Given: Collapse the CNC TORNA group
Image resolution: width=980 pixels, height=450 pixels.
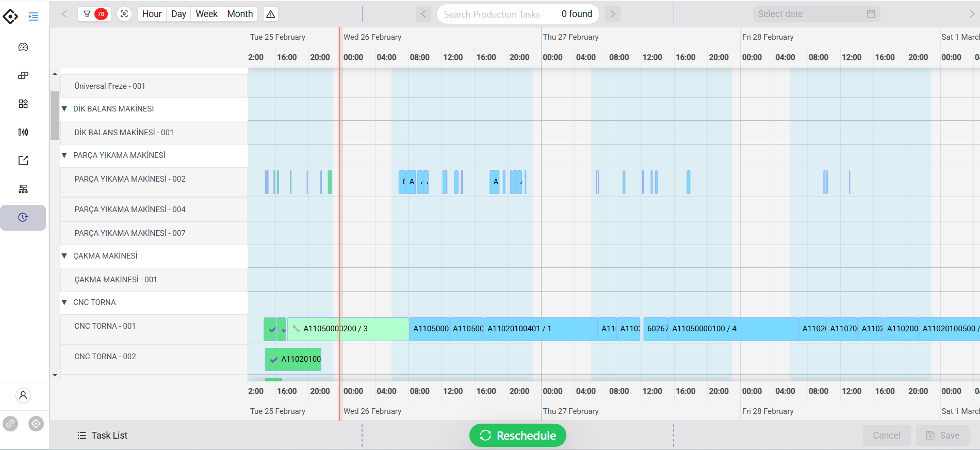Looking at the screenshot, I should tap(64, 302).
